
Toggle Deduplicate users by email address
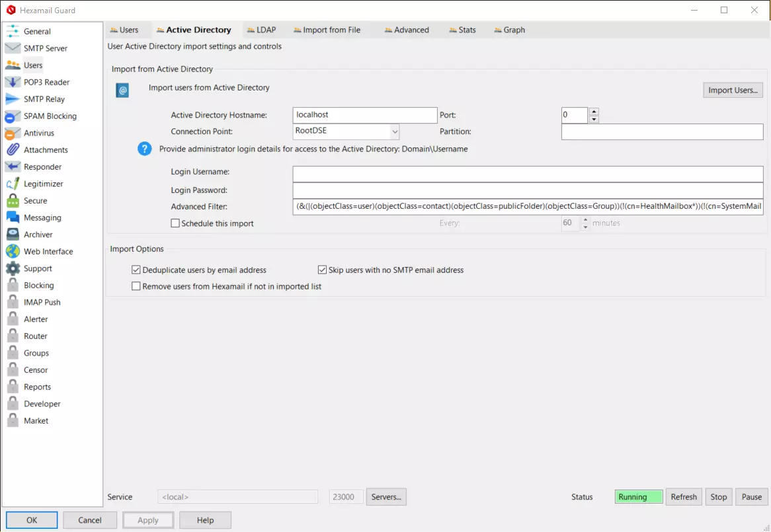136,270
